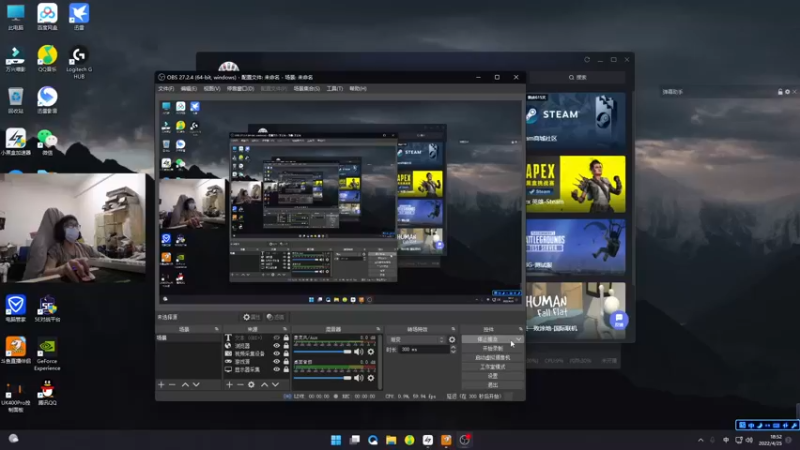Remove the selected source with minus button
This screenshot has width=800, height=450.
240,384
